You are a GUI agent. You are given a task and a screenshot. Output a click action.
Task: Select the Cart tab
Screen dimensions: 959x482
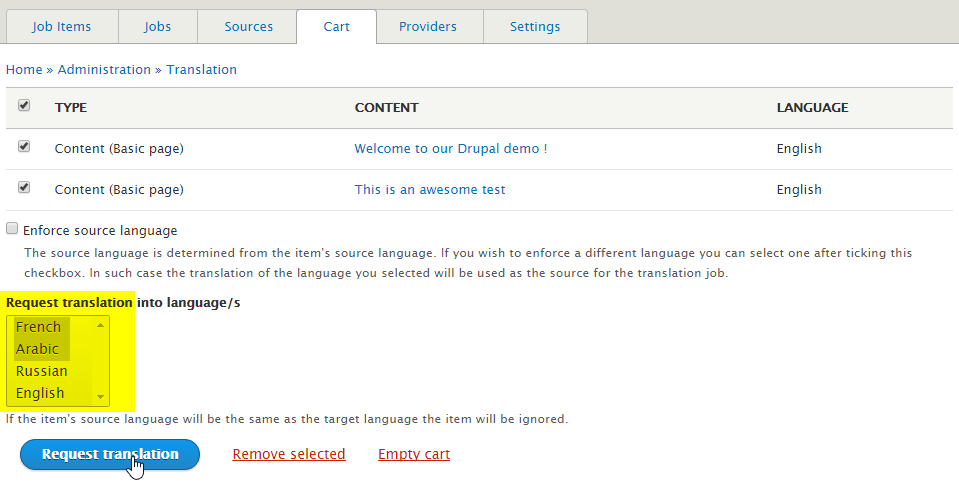[336, 27]
